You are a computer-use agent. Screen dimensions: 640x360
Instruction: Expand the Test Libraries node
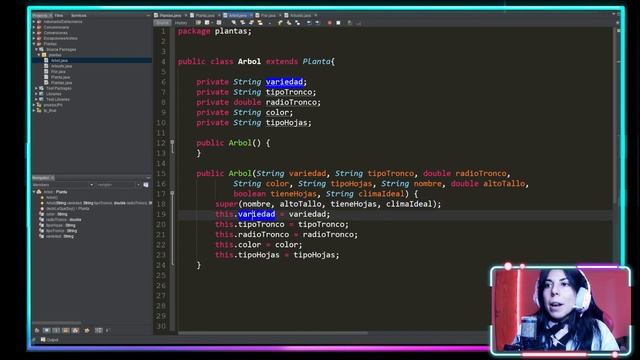tap(36, 99)
